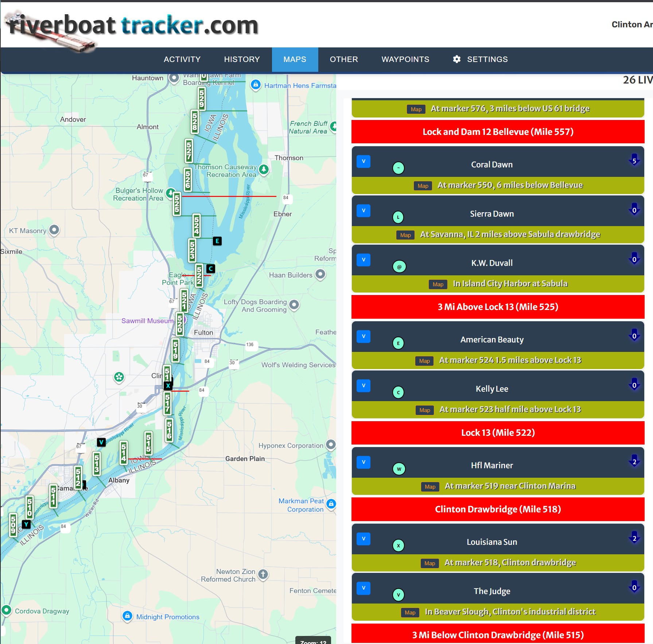Select the MAPS tab

[x=295, y=59]
